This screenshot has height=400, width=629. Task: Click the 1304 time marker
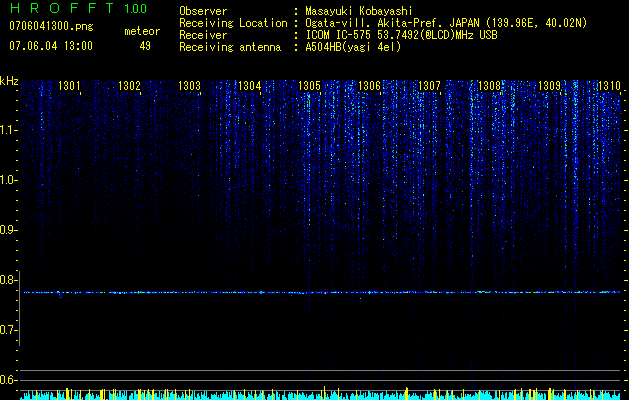click(x=249, y=86)
